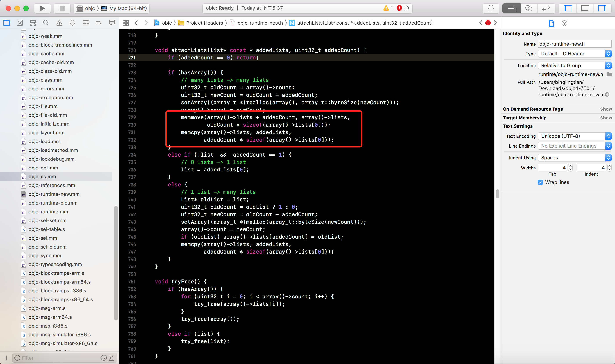This screenshot has height=364, width=615.
Task: Toggle the Debug area visibility
Action: (x=585, y=8)
